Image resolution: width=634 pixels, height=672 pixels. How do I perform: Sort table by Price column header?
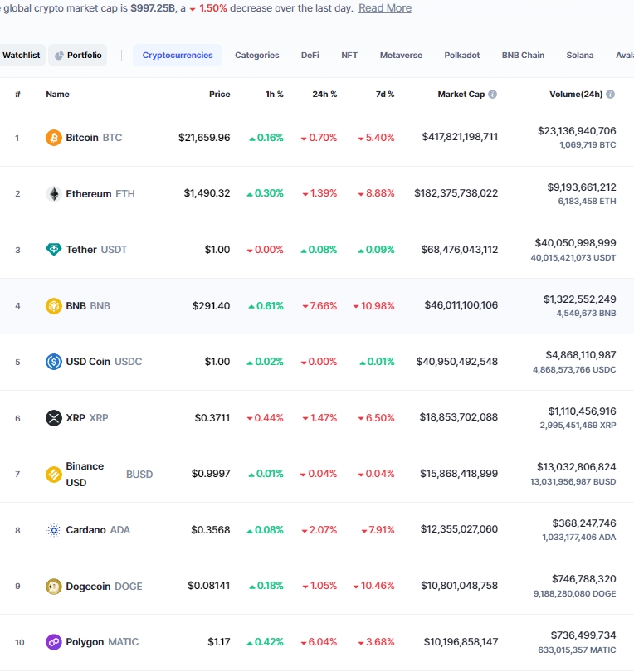point(219,95)
